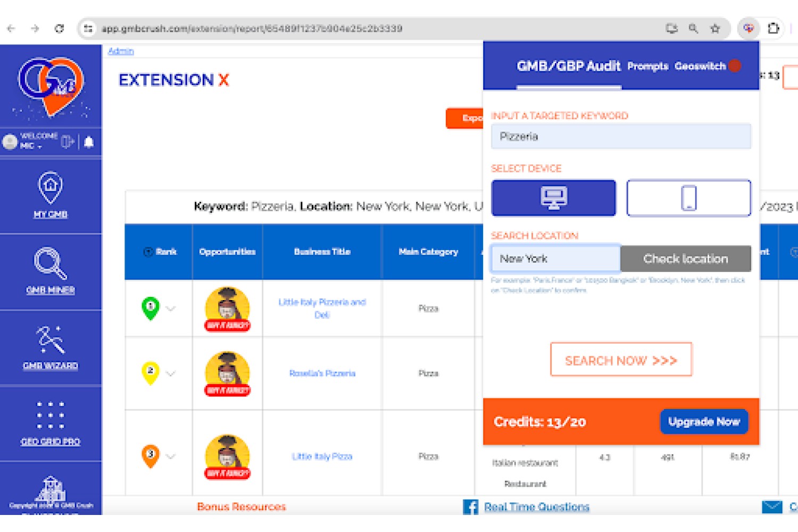Viewport: 798px width, 532px height.
Task: Switch to the Geoswitch tab
Action: pyautogui.click(x=700, y=66)
